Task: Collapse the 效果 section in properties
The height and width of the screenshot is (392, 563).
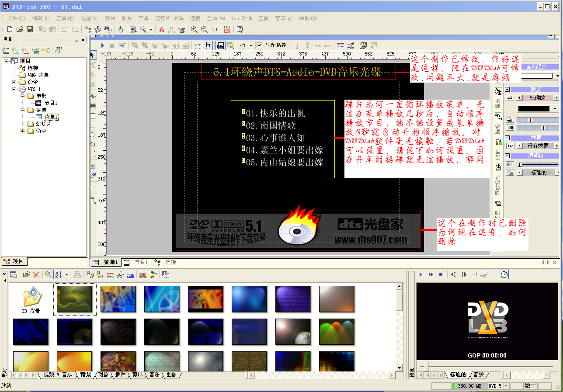Action: coord(507,138)
